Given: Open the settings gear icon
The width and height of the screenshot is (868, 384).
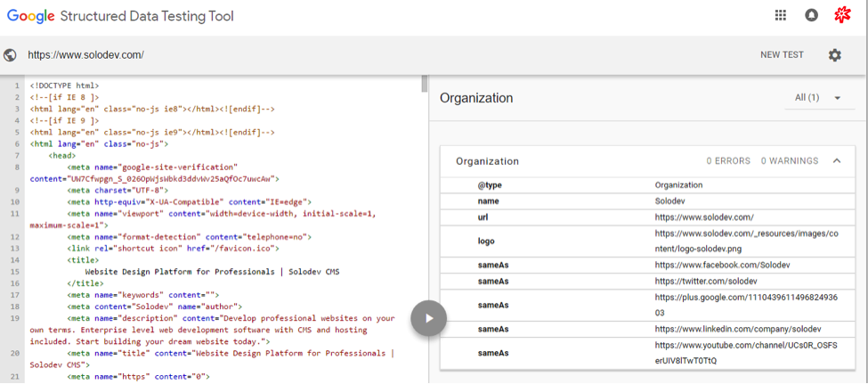Looking at the screenshot, I should (x=834, y=55).
